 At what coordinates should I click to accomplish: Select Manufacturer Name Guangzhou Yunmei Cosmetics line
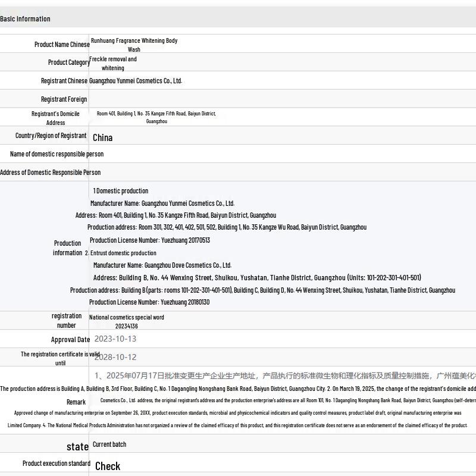pyautogui.click(x=162, y=203)
